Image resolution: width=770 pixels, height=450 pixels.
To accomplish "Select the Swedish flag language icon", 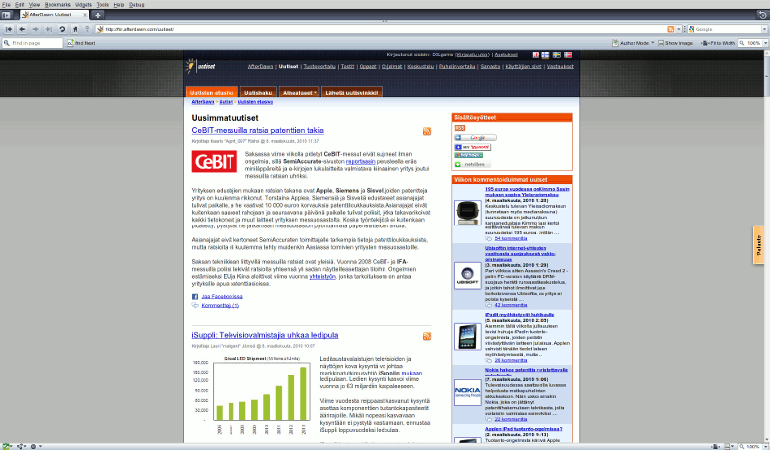I will click(x=556, y=55).
